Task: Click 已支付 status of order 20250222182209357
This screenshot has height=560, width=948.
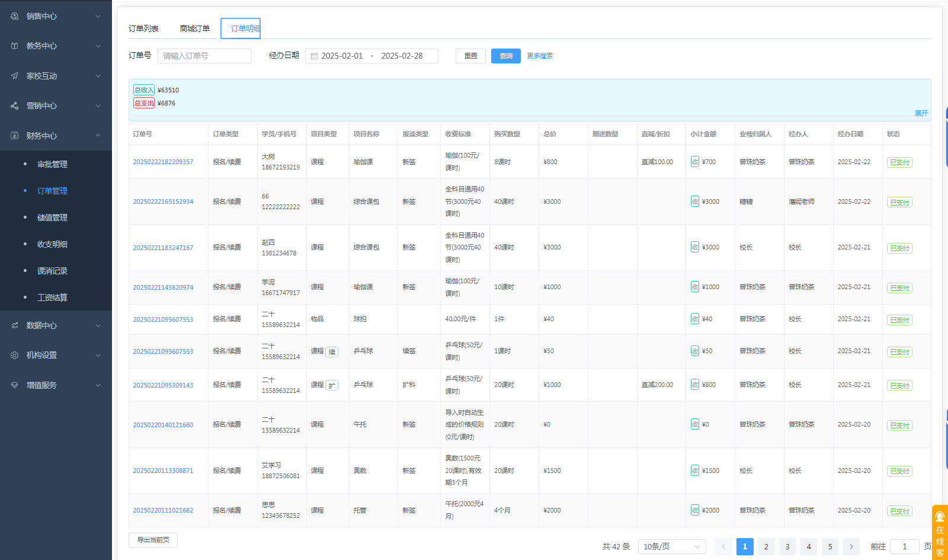Action: [x=899, y=162]
